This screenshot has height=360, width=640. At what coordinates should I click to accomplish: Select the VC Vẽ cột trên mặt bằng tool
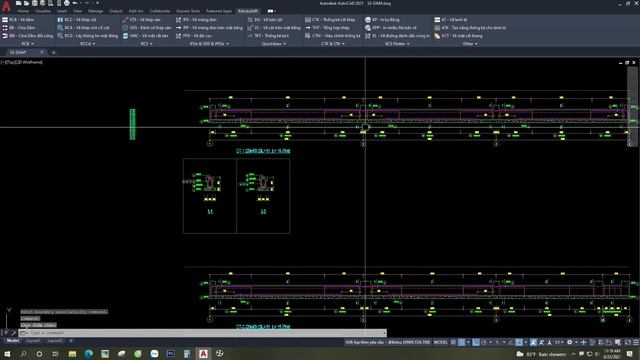click(x=273, y=28)
